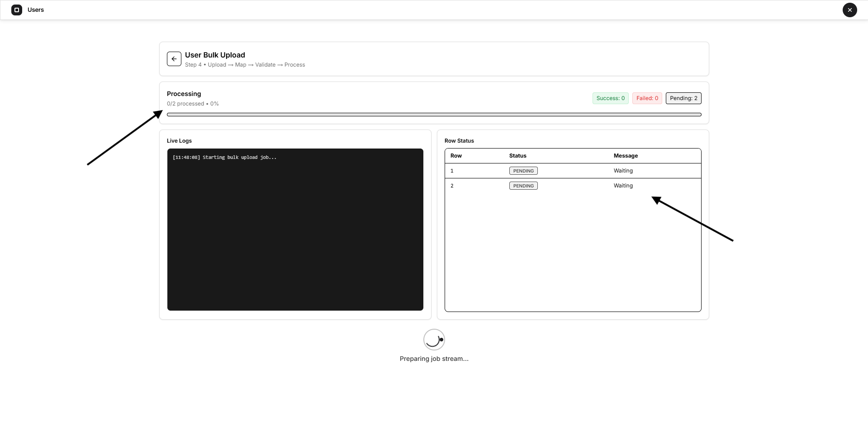Go back using the arrow button
This screenshot has height=427, width=868.
tap(174, 59)
